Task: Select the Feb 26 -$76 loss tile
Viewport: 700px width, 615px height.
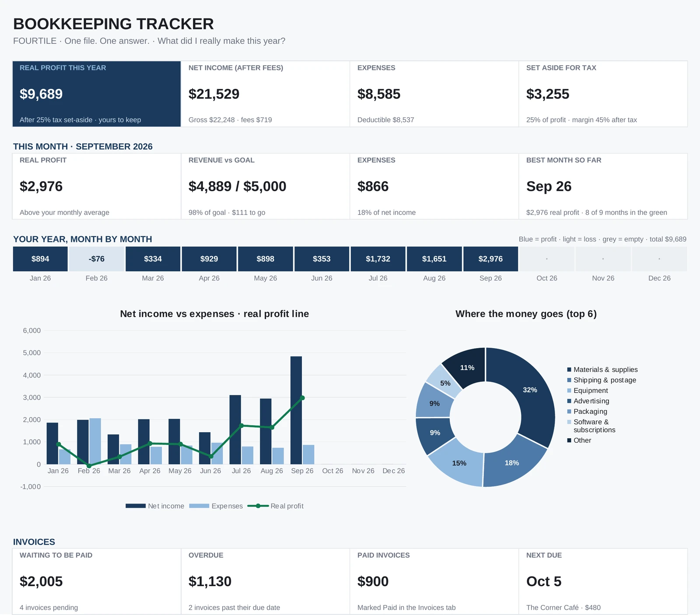Action: 97,259
